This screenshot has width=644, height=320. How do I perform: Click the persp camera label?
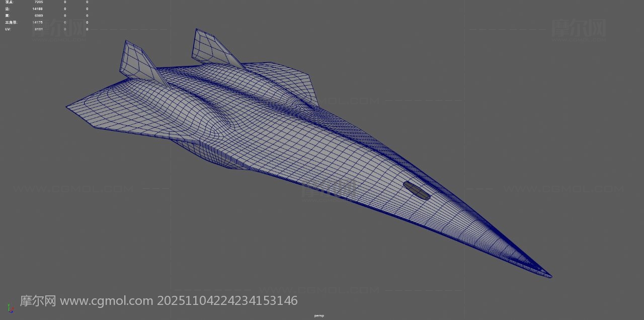319,315
